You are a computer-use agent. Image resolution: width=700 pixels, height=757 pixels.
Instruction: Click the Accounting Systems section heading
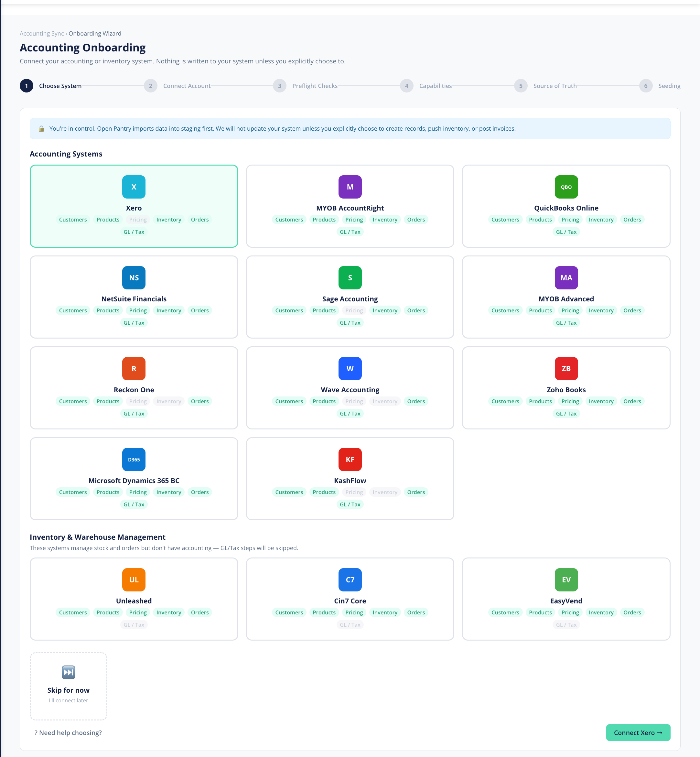66,154
